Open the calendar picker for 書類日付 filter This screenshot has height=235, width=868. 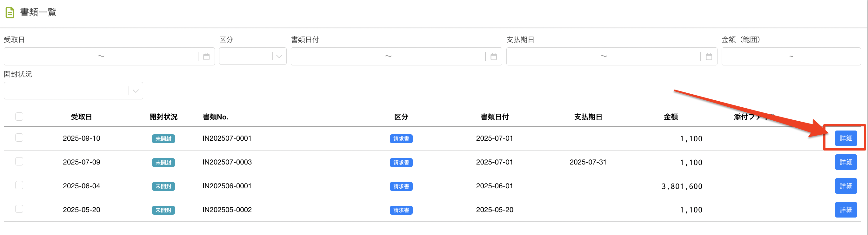pyautogui.click(x=494, y=57)
